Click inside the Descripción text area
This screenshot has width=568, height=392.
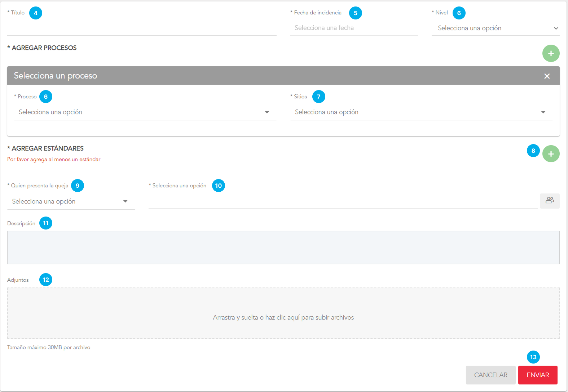283,248
